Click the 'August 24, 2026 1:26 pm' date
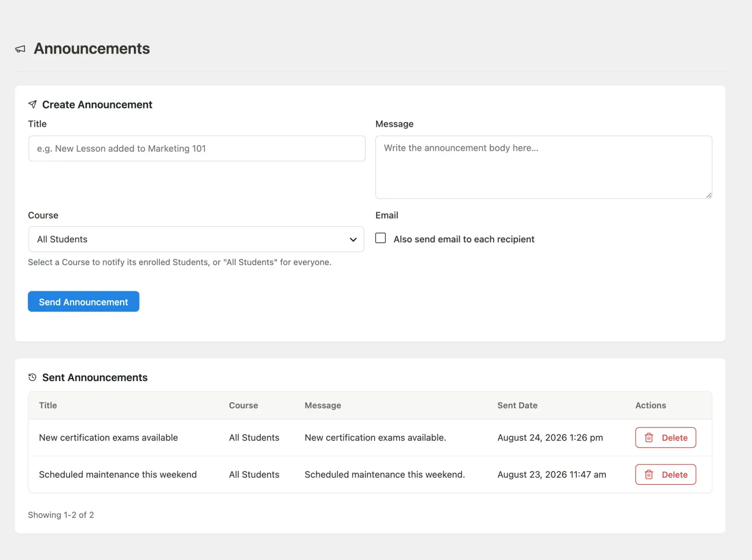752x560 pixels. coord(550,437)
